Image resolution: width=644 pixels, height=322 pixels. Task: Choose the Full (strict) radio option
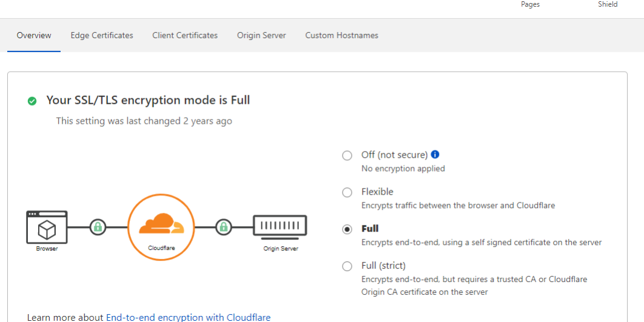[x=347, y=266]
